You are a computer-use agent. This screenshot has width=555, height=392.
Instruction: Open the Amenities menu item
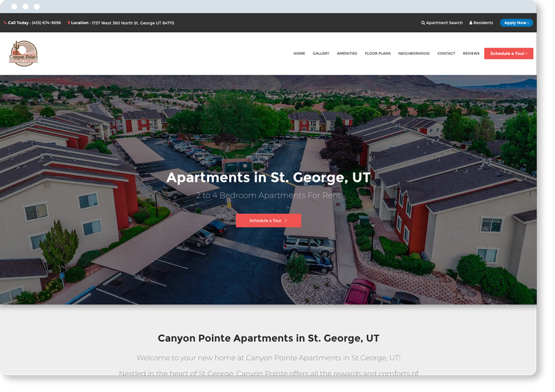tap(347, 54)
